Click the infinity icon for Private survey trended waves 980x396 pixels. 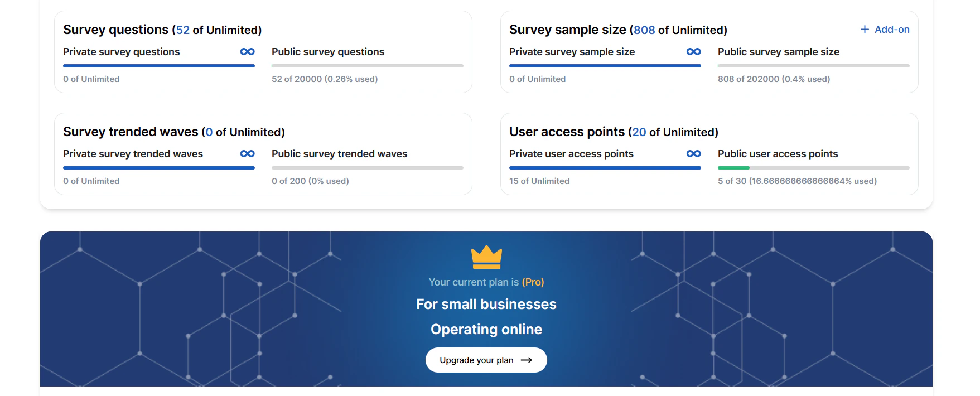point(248,154)
